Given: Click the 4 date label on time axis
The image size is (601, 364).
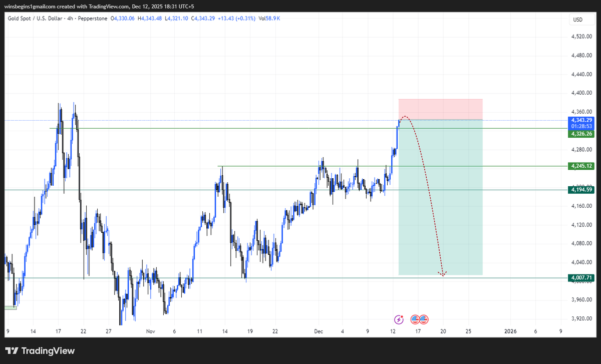Looking at the screenshot, I should (x=343, y=331).
